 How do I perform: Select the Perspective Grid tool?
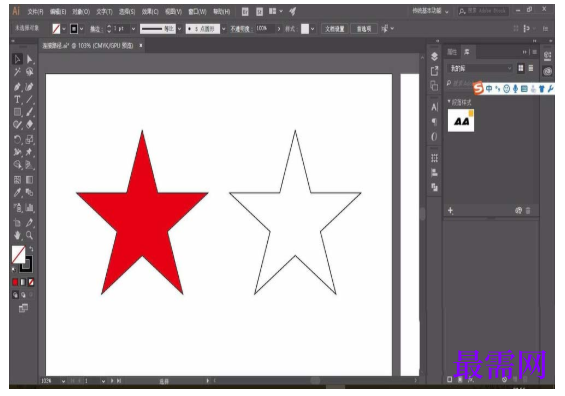[30, 165]
